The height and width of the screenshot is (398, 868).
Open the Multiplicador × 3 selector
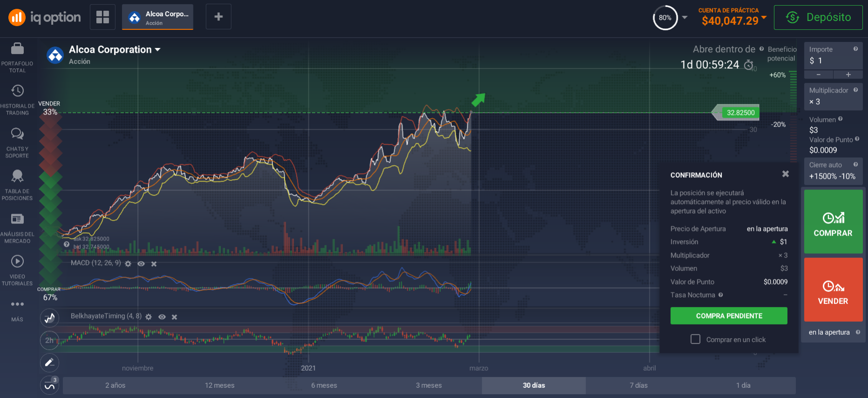click(x=833, y=96)
